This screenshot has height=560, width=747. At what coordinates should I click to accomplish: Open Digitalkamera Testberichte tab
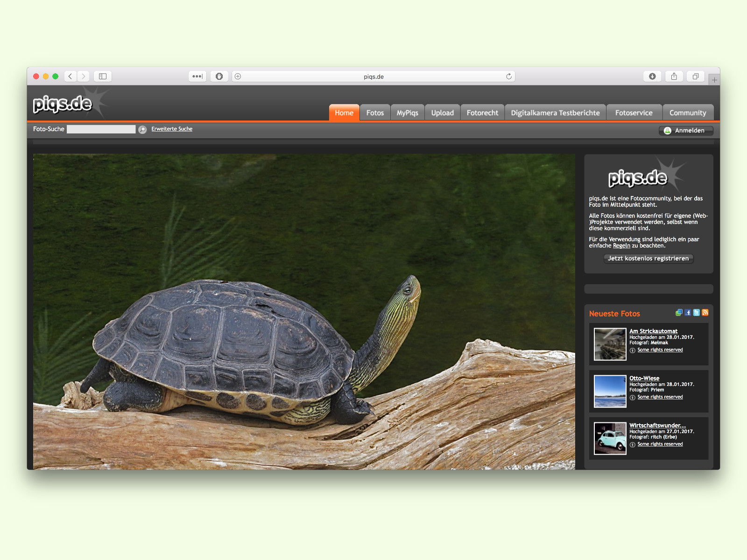click(555, 112)
